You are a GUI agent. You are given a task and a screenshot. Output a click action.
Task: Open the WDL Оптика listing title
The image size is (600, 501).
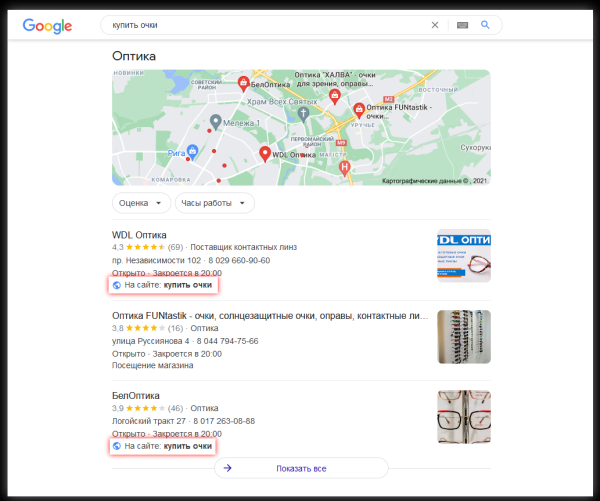point(139,234)
